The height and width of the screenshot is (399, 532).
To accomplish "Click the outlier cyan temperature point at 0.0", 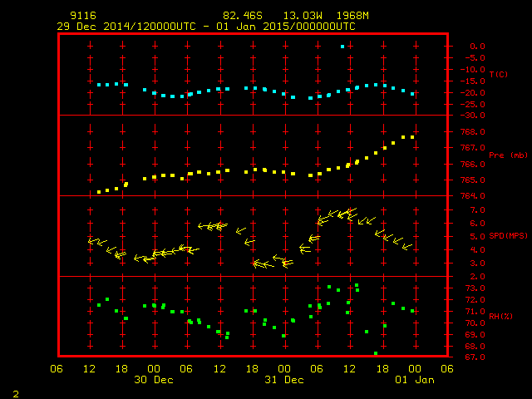I will [x=342, y=47].
